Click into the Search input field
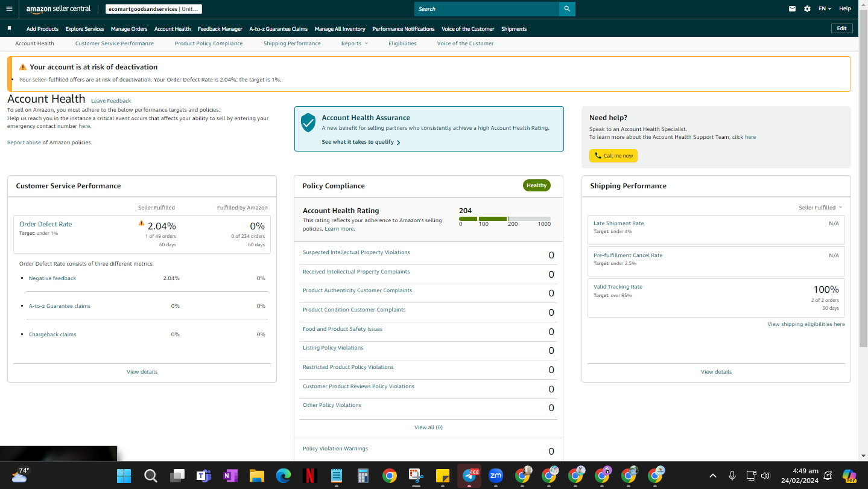Image resolution: width=868 pixels, height=489 pixels. [487, 9]
